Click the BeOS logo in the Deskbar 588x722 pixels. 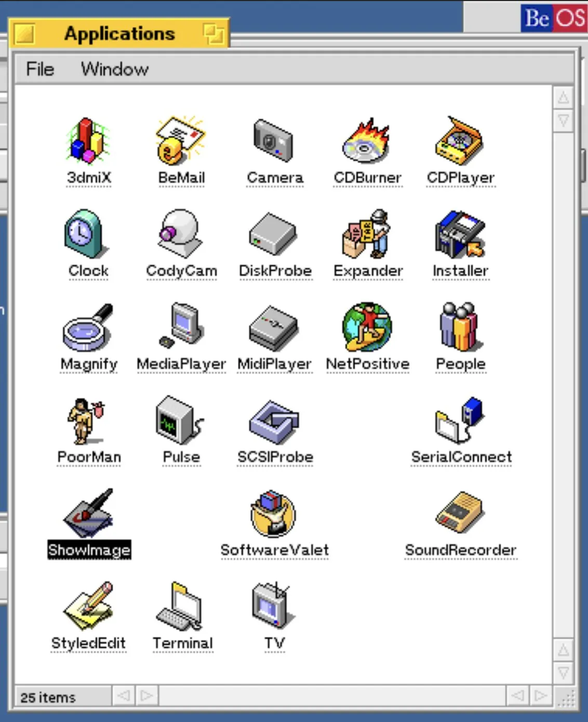coord(555,18)
